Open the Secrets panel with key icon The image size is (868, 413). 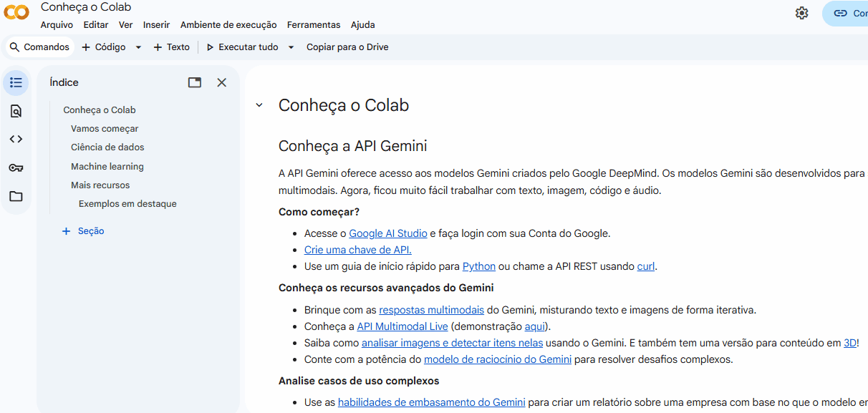tap(16, 167)
